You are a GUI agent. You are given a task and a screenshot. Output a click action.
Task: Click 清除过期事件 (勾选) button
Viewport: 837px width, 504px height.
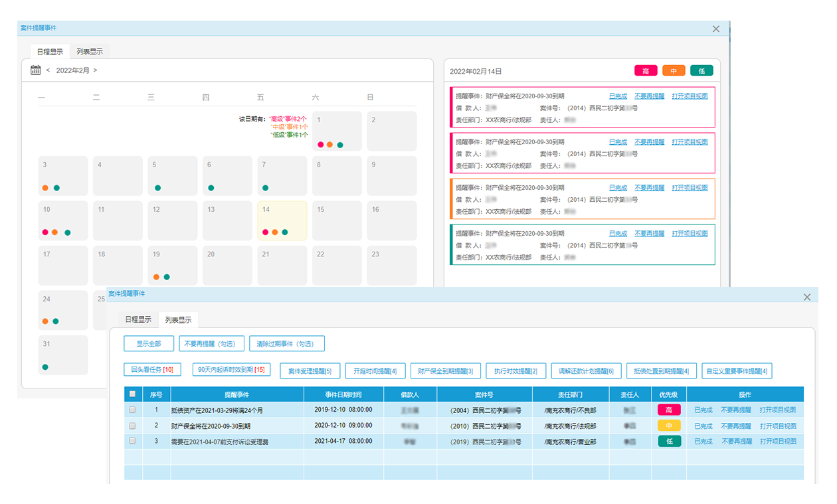pos(287,343)
